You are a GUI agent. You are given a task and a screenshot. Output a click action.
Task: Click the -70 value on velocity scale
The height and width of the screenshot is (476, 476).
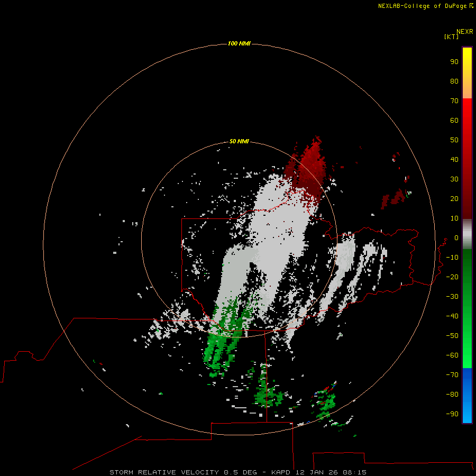[452, 375]
